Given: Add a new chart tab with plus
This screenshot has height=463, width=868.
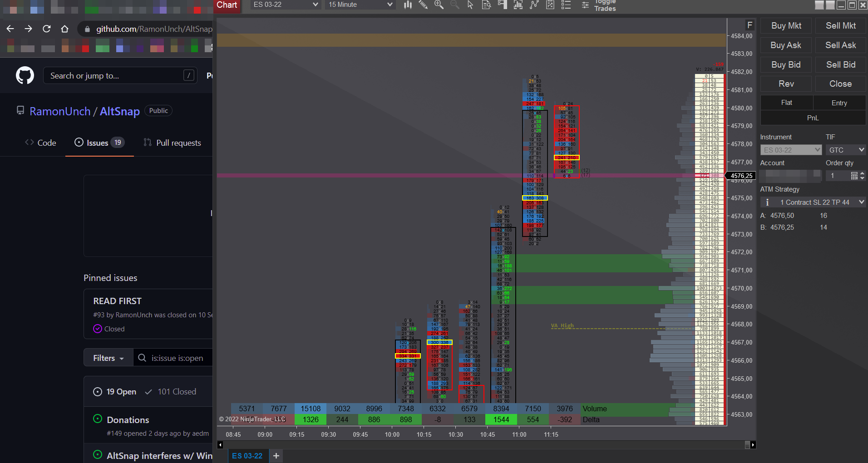Looking at the screenshot, I should click(276, 456).
